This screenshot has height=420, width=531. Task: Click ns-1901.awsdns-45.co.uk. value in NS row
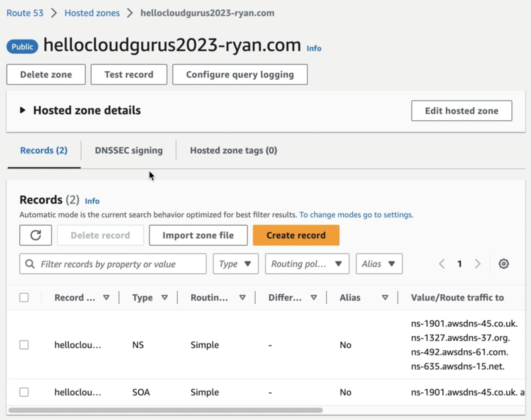[464, 323]
